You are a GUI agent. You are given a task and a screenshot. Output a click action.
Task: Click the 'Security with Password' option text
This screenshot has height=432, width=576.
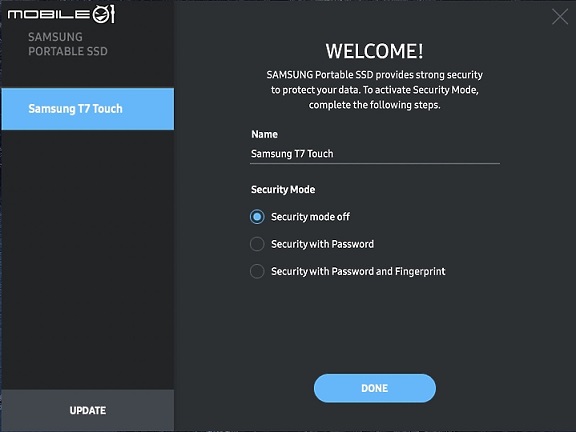pos(323,244)
